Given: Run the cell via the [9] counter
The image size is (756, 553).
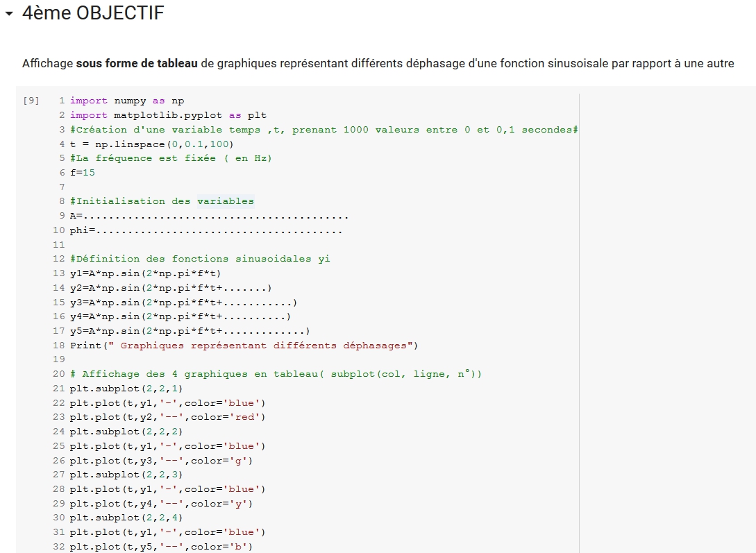Looking at the screenshot, I should (31, 101).
